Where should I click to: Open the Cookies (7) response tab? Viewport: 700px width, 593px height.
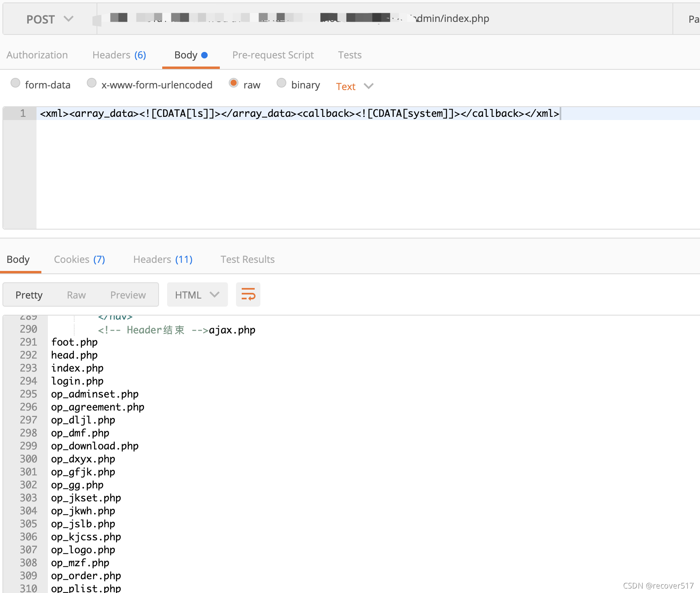click(x=79, y=259)
